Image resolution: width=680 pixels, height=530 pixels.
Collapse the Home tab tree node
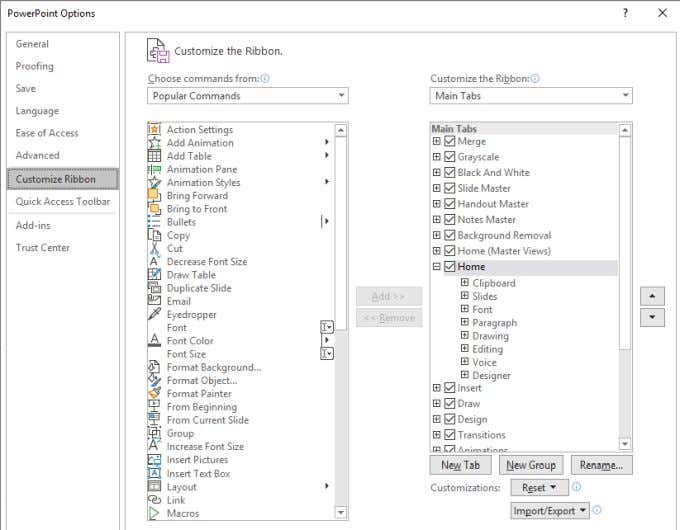pyautogui.click(x=437, y=266)
